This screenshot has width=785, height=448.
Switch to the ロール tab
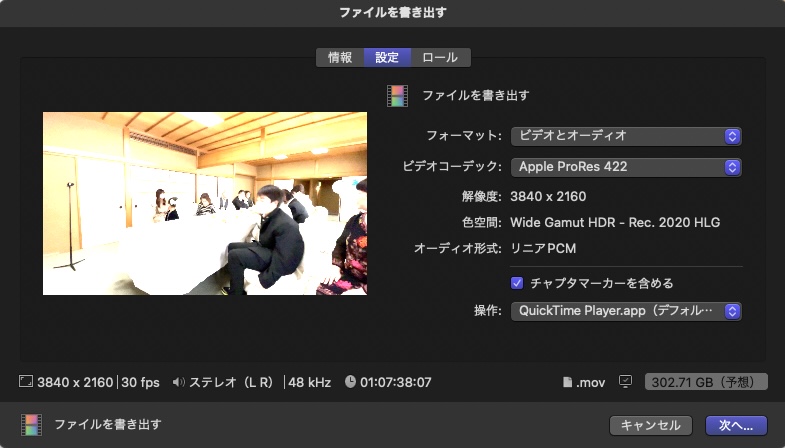[x=440, y=57]
